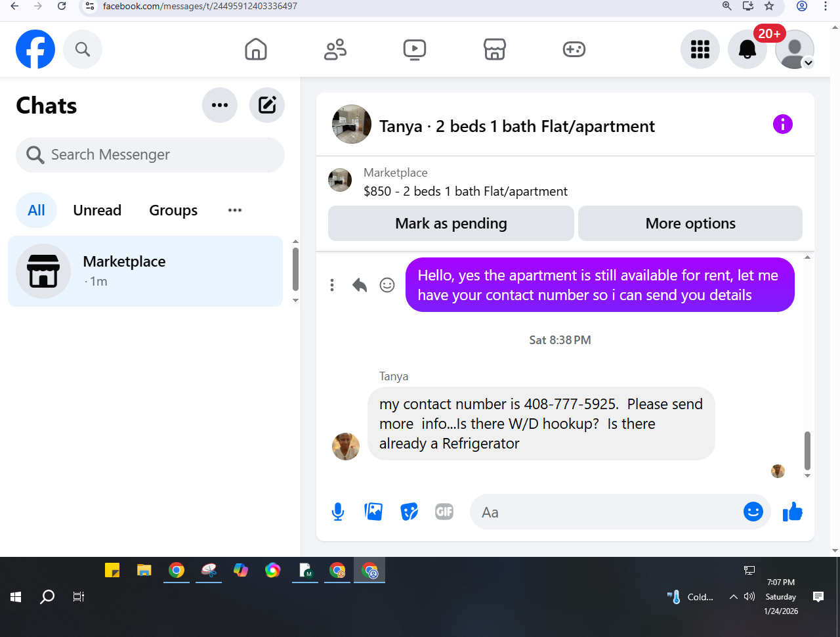This screenshot has width=840, height=637.
Task: Bookmark this page with star icon
Action: (x=769, y=6)
